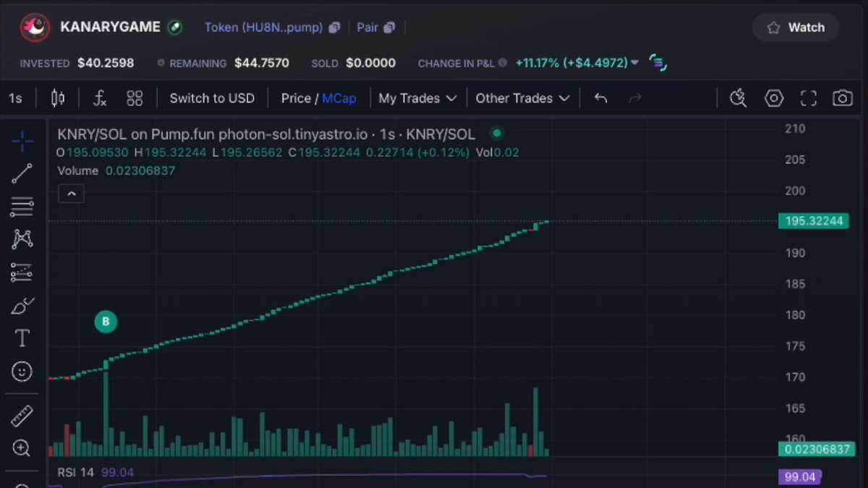
Task: Click the SOLD $0.0000 value
Action: [370, 63]
